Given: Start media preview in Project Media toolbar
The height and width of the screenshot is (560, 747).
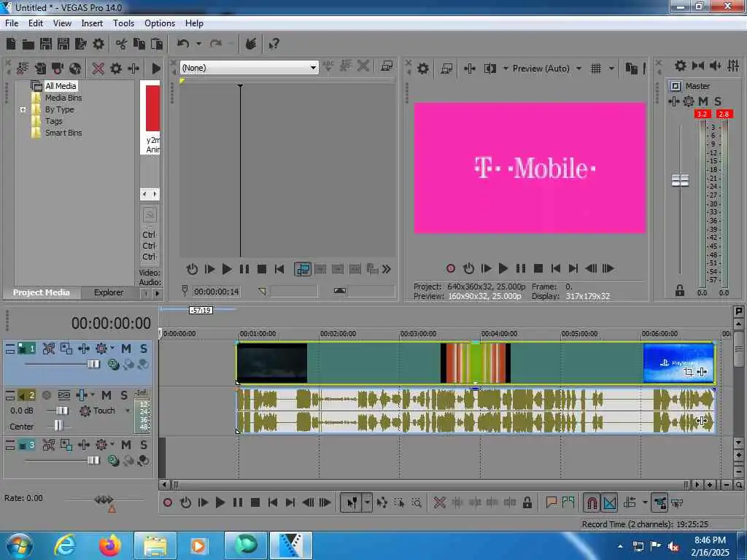Looking at the screenshot, I should (x=156, y=69).
